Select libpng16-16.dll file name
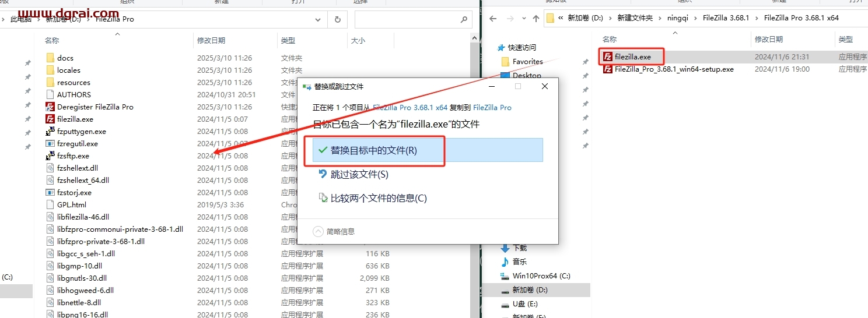The width and height of the screenshot is (868, 318). point(82,314)
